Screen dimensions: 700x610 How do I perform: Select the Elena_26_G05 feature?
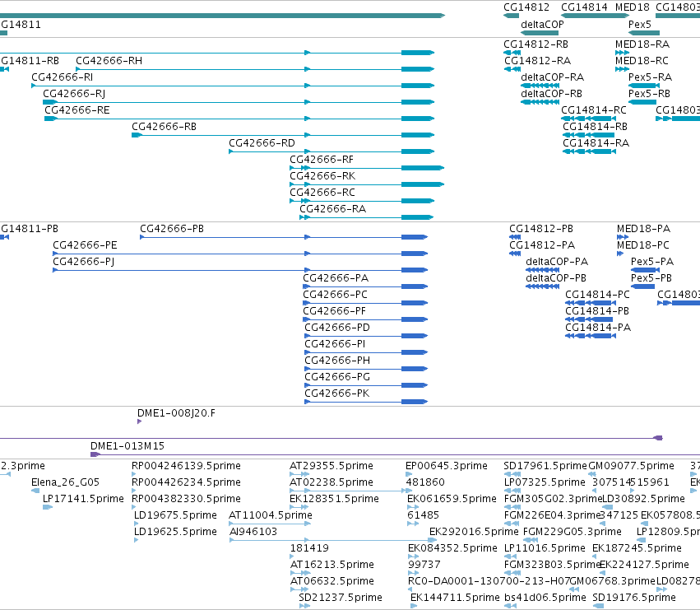[65, 482]
